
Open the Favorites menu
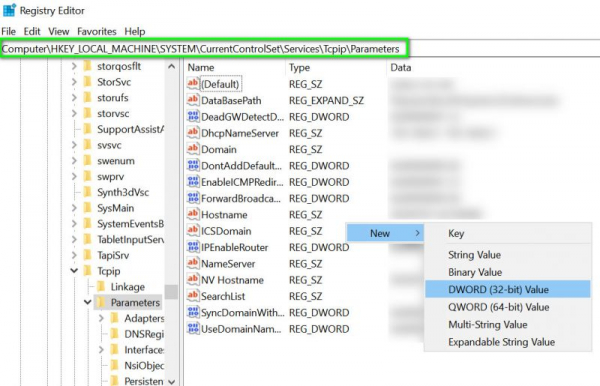[x=97, y=31]
